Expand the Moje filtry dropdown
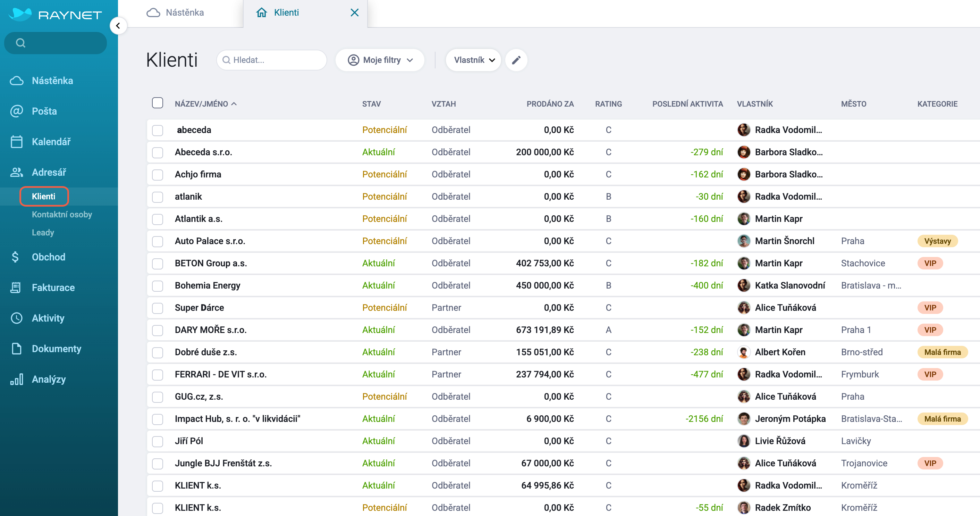 pos(380,60)
